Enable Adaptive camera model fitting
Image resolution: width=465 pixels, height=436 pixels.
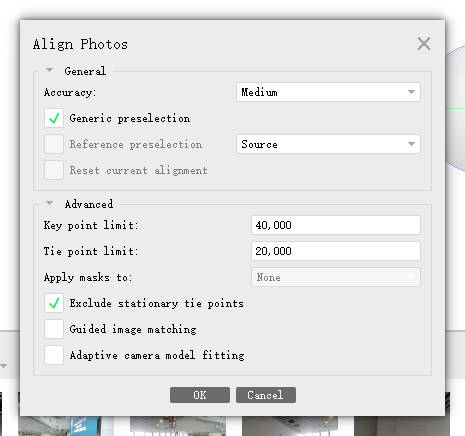point(54,355)
